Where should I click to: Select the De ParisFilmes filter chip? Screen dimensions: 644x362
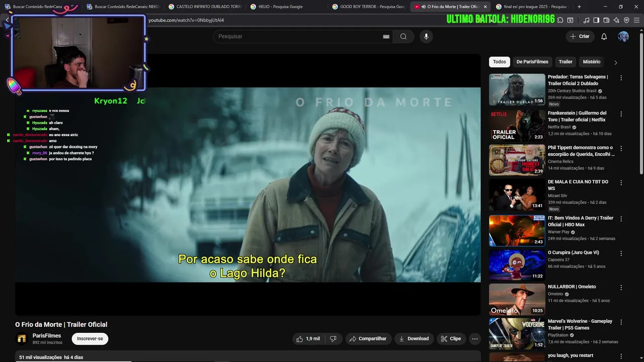(532, 62)
